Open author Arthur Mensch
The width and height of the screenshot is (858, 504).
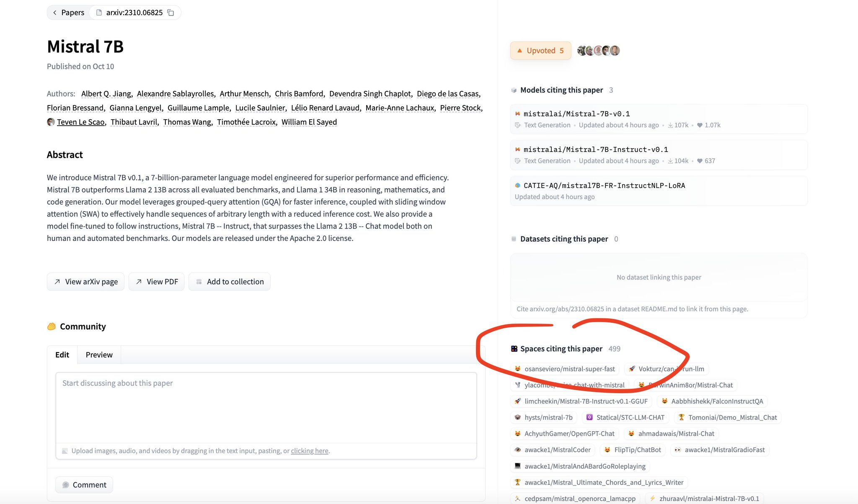pos(244,94)
